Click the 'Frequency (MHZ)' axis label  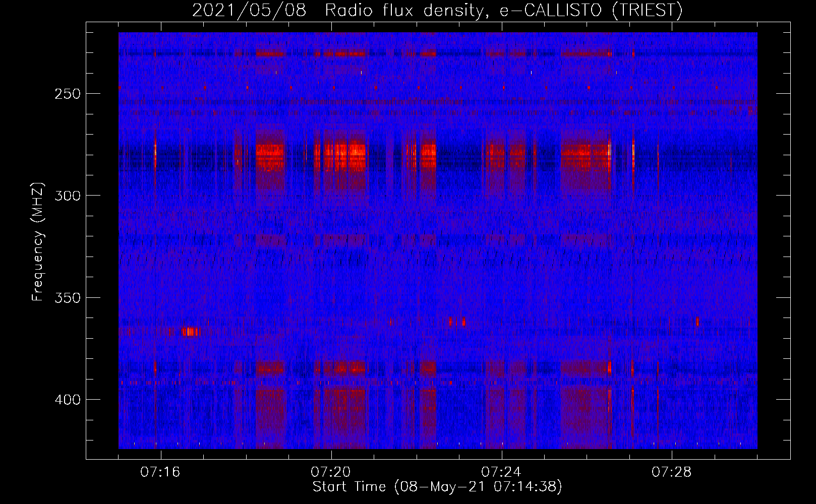pyautogui.click(x=38, y=241)
